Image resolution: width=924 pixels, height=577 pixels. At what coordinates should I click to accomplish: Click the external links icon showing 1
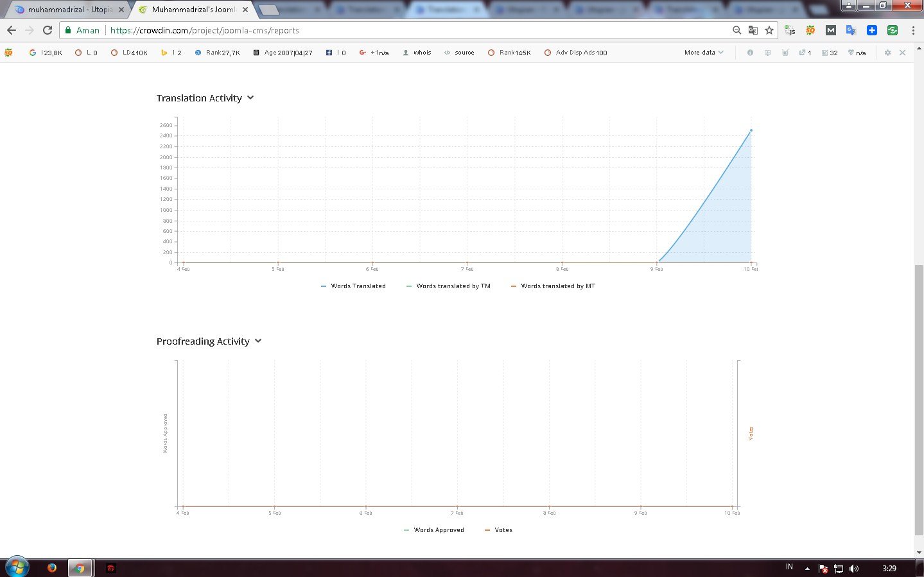pyautogui.click(x=805, y=53)
